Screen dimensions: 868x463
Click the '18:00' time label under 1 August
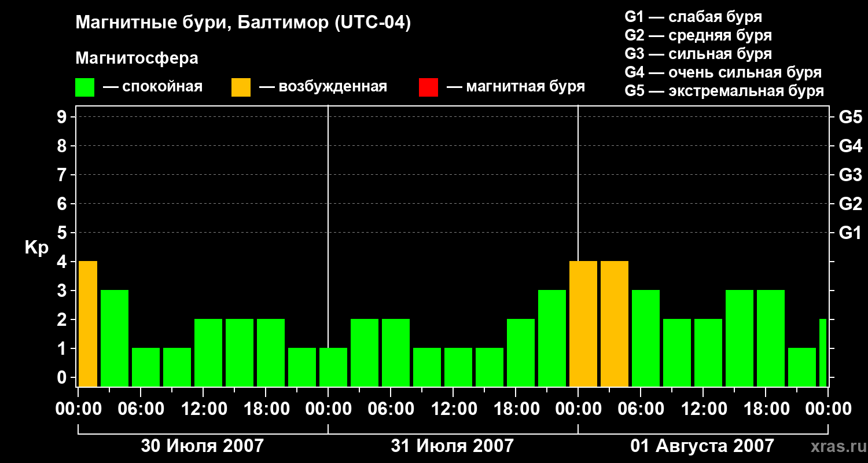click(x=766, y=409)
